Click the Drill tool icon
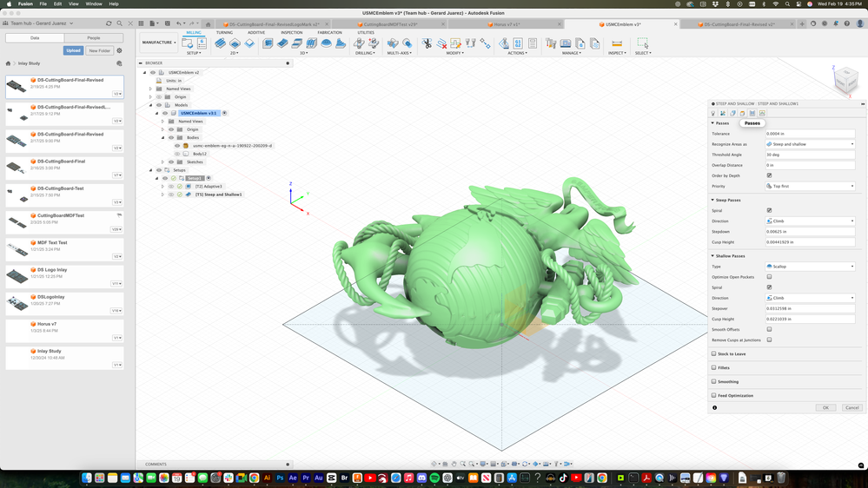This screenshot has height=488, width=868. point(359,43)
